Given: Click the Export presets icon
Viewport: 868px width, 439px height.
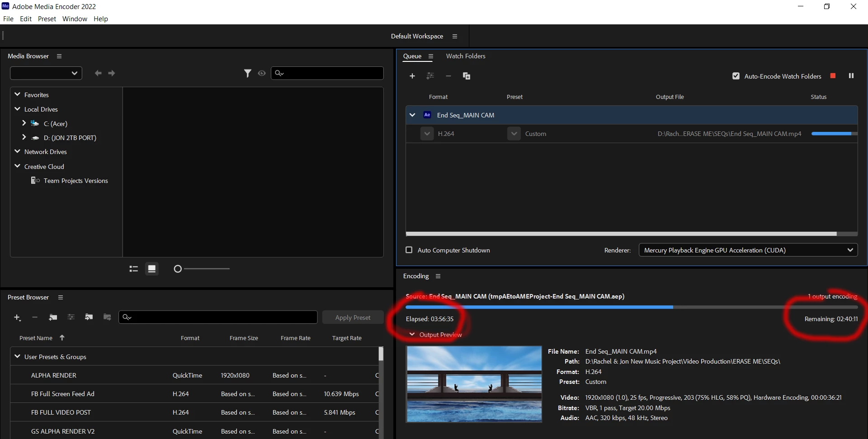Looking at the screenshot, I should coord(107,318).
